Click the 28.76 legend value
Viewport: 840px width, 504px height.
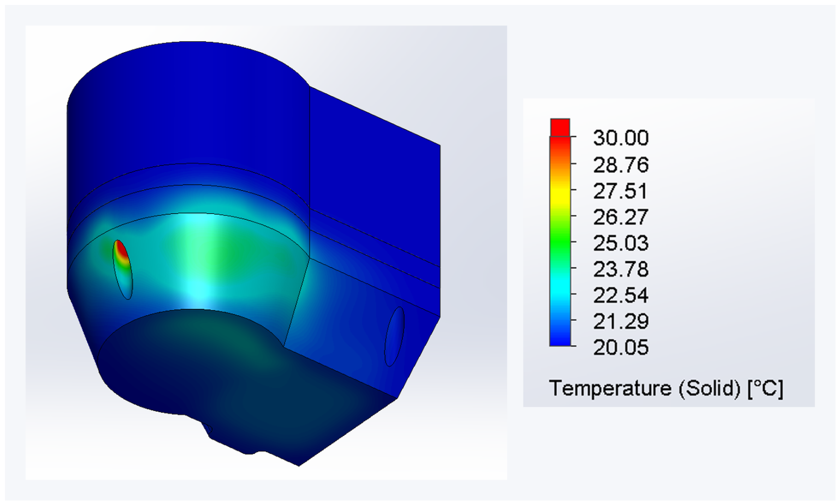pyautogui.click(x=621, y=165)
